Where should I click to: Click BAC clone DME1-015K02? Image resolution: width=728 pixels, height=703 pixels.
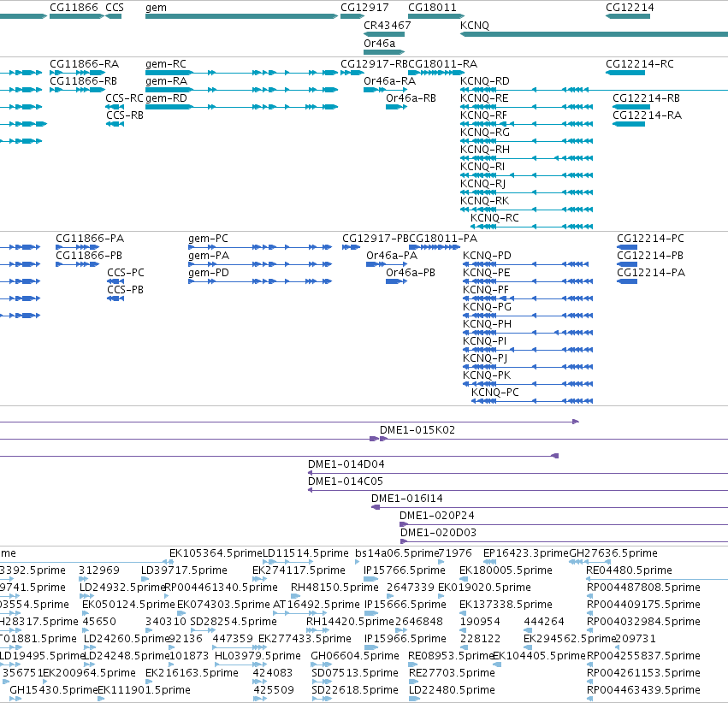pyautogui.click(x=553, y=439)
